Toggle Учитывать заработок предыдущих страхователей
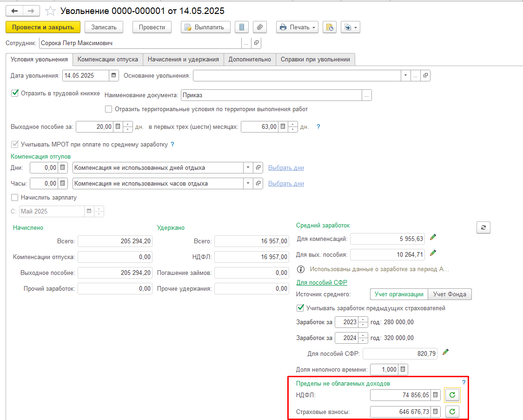Image resolution: width=523 pixels, height=420 pixels. point(300,308)
